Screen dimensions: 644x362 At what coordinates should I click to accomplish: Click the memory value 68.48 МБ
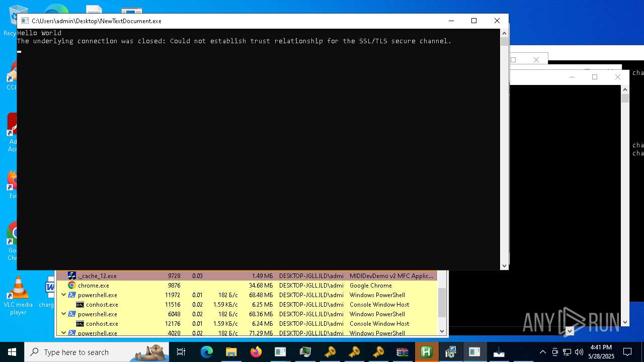click(261, 295)
